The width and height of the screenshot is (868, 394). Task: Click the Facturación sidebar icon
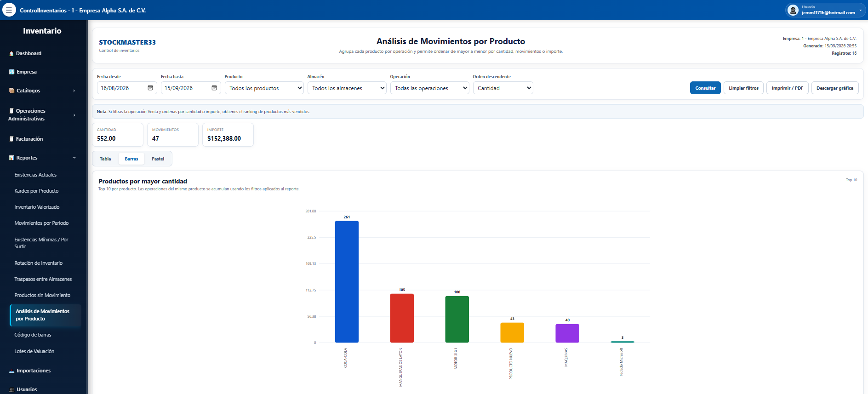point(11,139)
